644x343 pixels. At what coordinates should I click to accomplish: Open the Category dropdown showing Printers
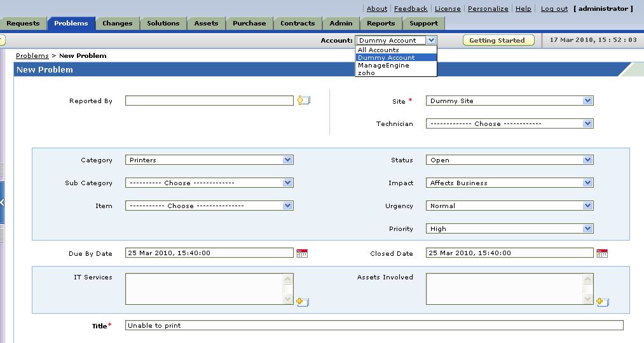(209, 160)
